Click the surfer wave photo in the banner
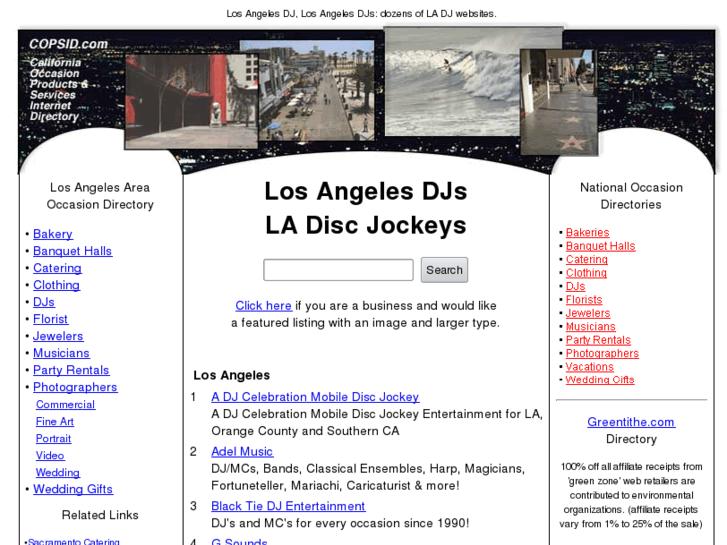 pos(452,82)
